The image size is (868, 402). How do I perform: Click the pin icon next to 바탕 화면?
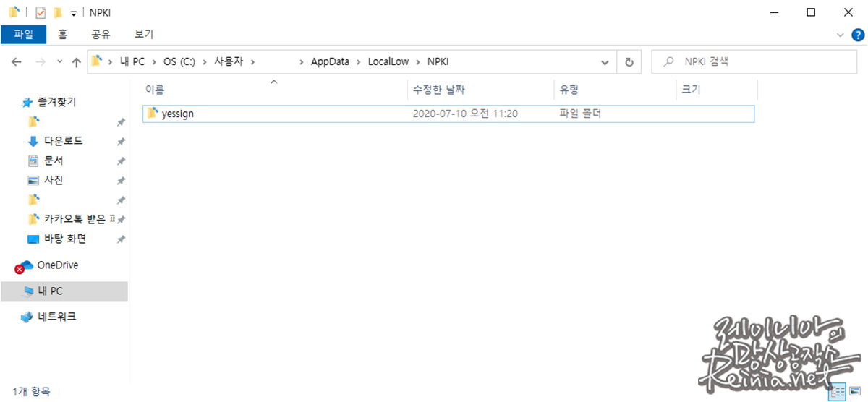[x=121, y=239]
